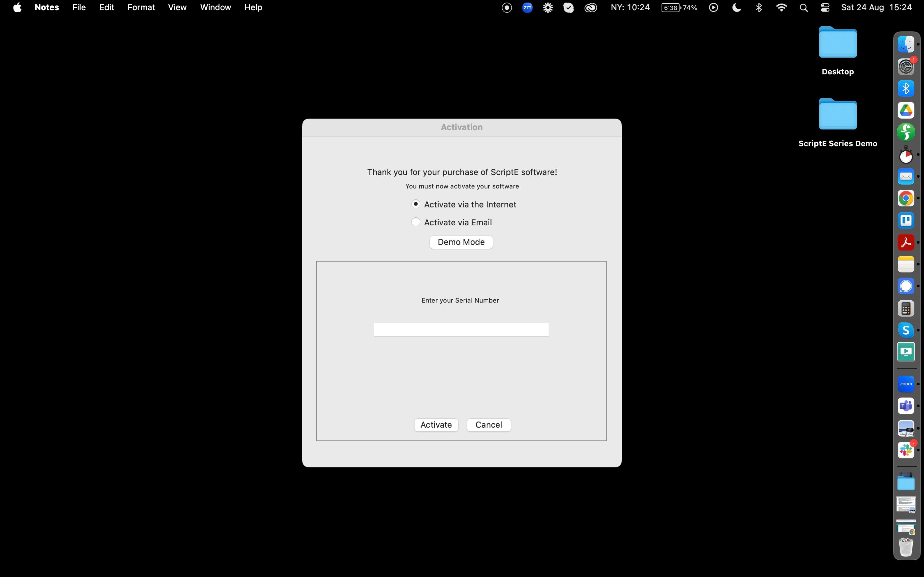
Task: Select Activate via the Internet radio button
Action: pyautogui.click(x=416, y=204)
